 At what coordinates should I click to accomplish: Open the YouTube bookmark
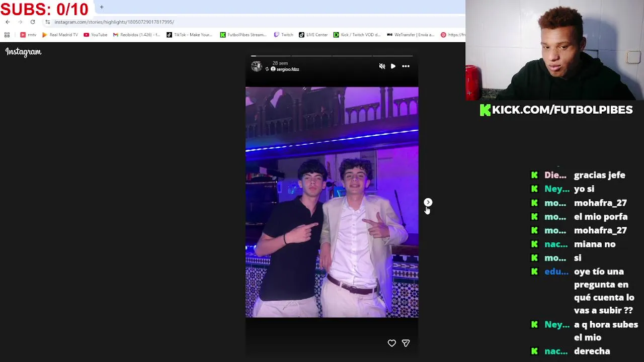click(x=96, y=35)
